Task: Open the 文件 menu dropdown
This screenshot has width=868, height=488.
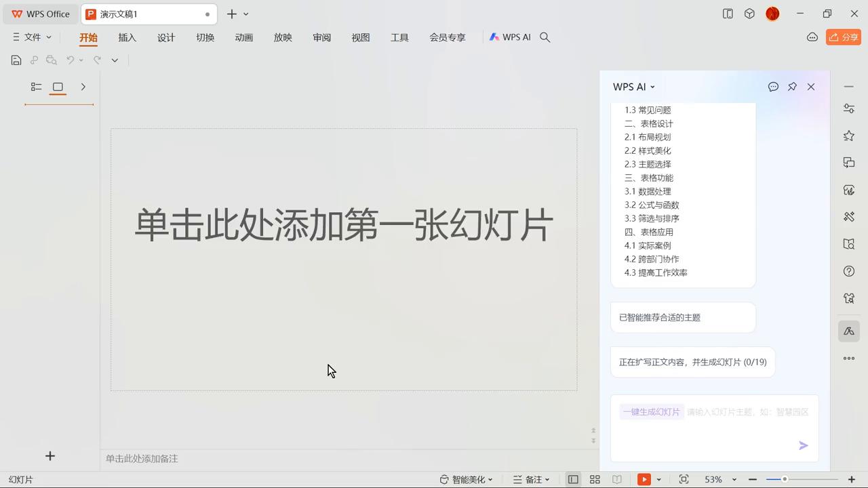Action: (x=31, y=37)
